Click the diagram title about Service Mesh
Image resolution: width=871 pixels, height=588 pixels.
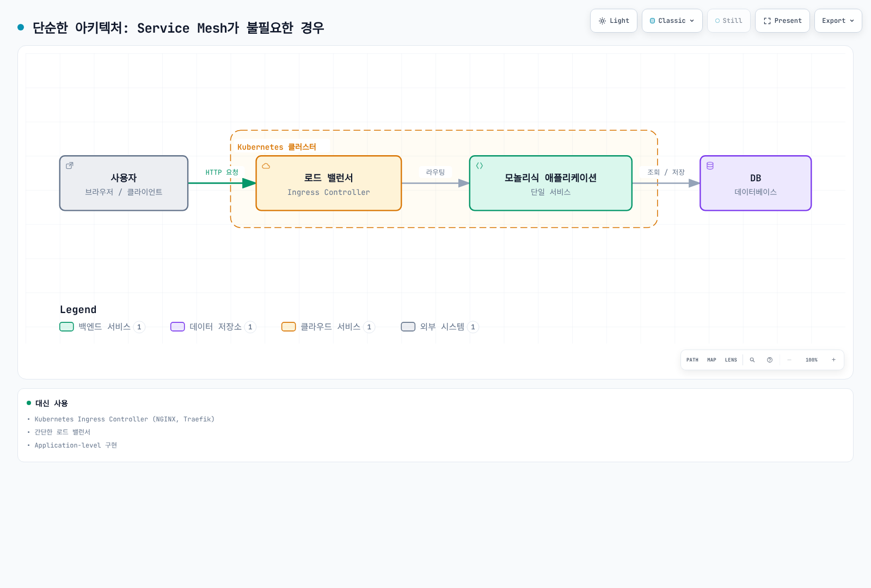[x=178, y=28]
